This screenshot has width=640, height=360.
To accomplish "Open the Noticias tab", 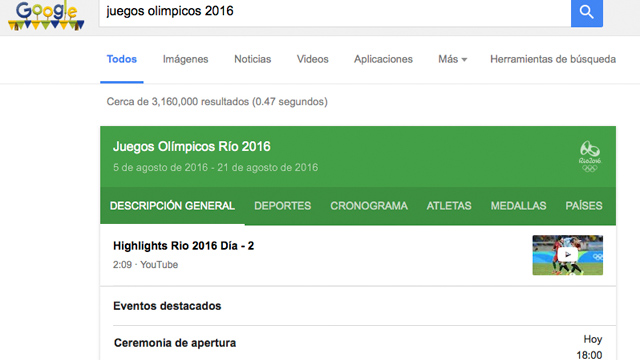I will (x=252, y=59).
